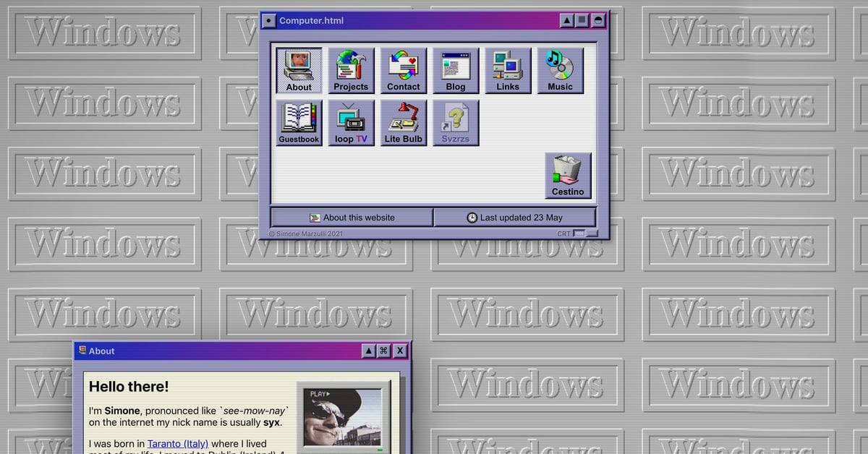Click the small icon left of About title
This screenshot has height=454, width=868.
pos(82,351)
